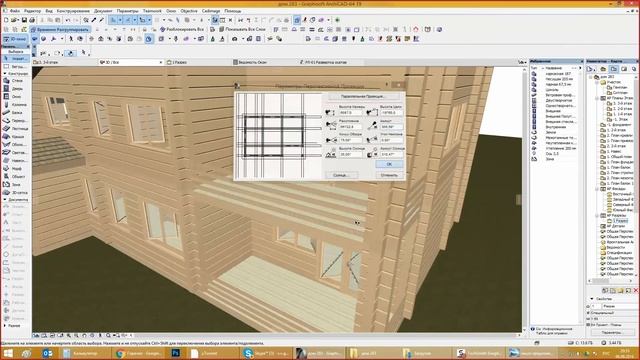Viewport: 640px width, 360px height.
Task: Select the 3D-mesh (3D-сетка) tool
Action: click(x=15, y=192)
